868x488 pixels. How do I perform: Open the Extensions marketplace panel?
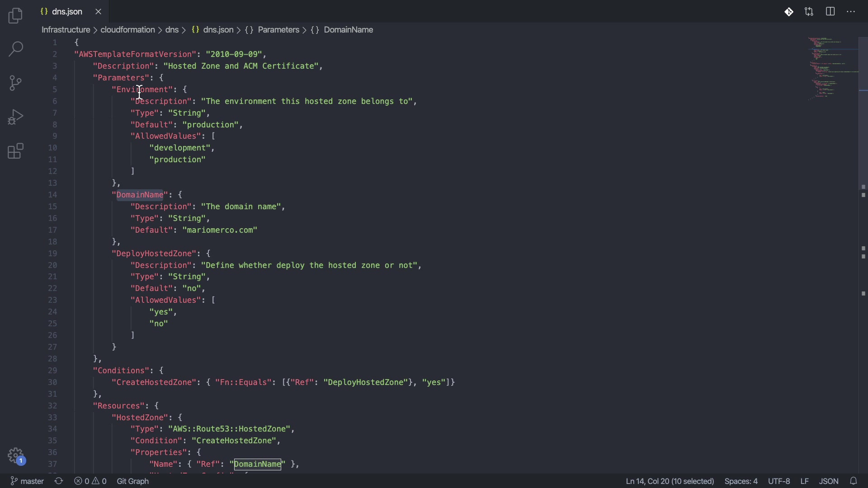tap(15, 151)
